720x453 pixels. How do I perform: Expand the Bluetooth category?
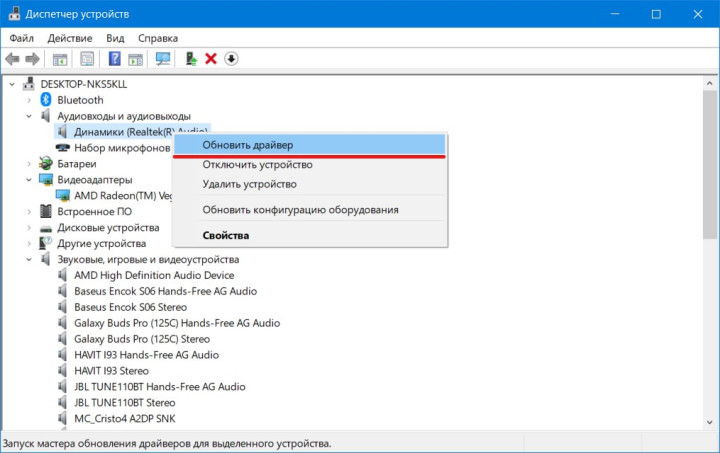point(28,100)
